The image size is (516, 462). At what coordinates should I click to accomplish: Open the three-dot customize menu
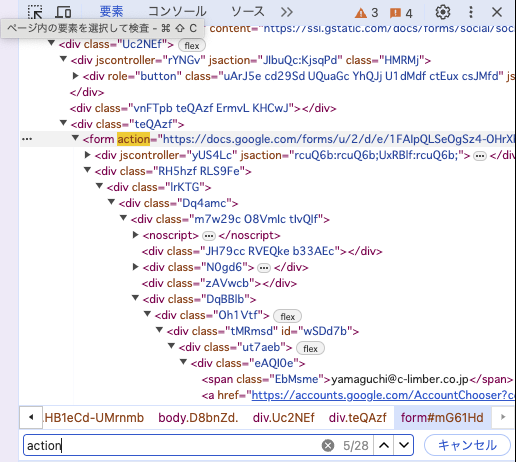[x=471, y=12]
